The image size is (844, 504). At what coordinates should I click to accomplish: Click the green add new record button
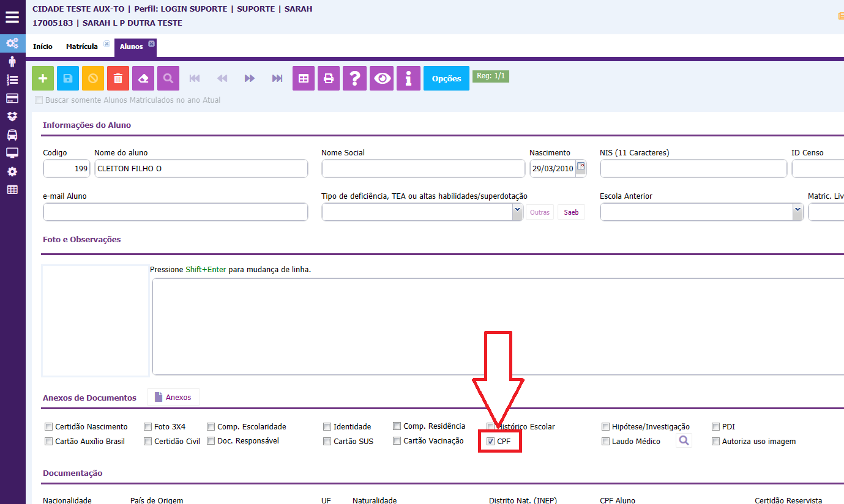coord(43,78)
